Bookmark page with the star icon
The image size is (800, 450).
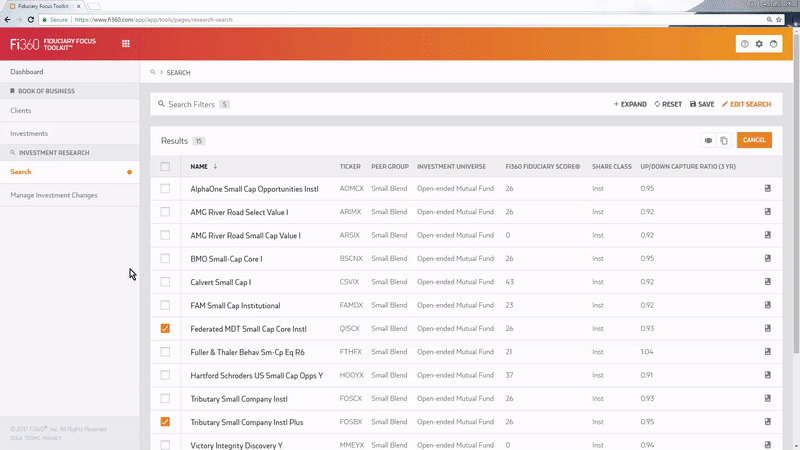pos(779,19)
